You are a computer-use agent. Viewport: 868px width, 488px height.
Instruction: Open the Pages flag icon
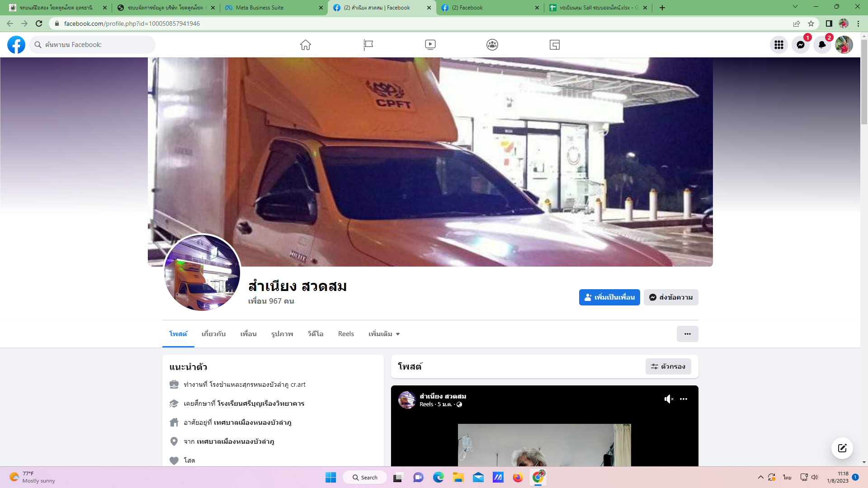pyautogui.click(x=368, y=45)
